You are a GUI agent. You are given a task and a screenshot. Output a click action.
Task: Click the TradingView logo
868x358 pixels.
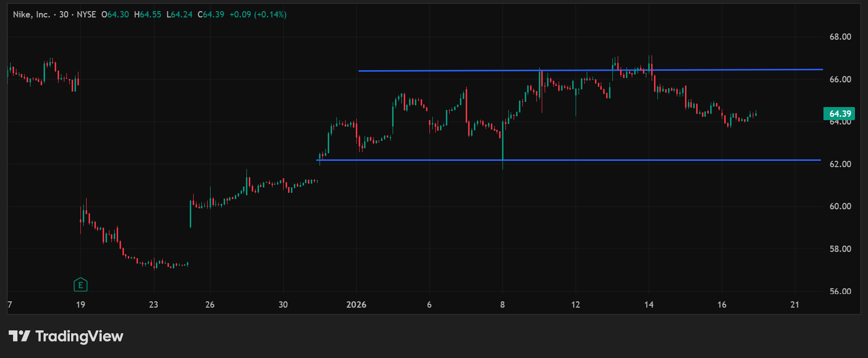coord(66,336)
